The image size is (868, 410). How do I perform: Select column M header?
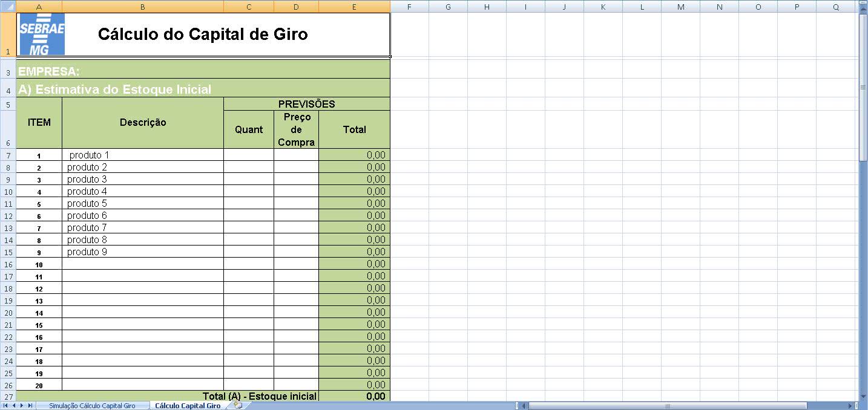pos(680,6)
